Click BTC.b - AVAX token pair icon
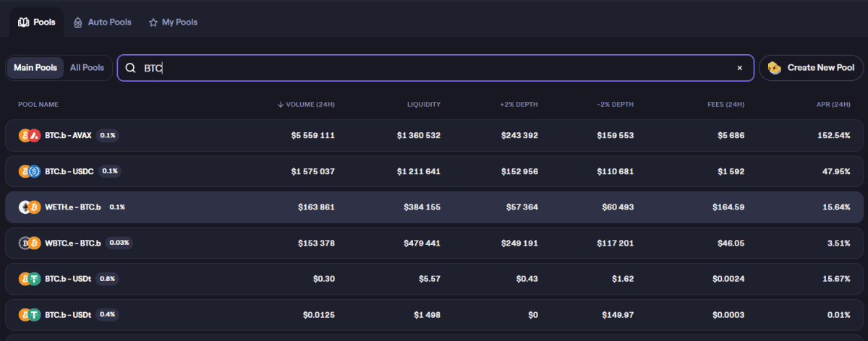This screenshot has width=868, height=341. (x=29, y=135)
